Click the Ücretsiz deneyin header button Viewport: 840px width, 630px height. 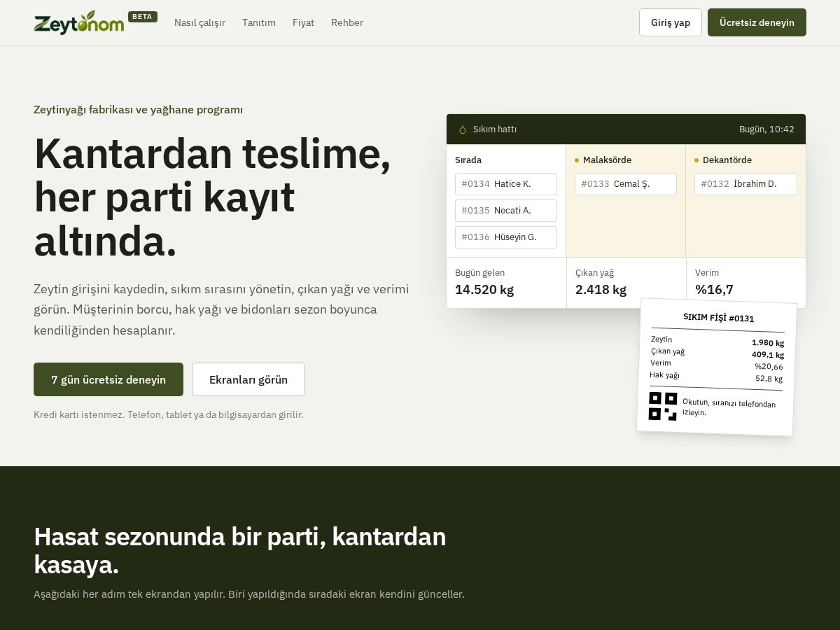point(757,22)
